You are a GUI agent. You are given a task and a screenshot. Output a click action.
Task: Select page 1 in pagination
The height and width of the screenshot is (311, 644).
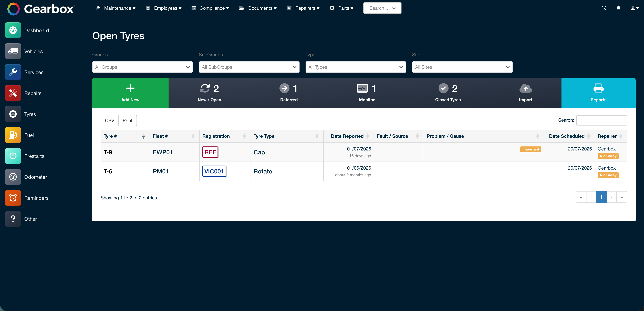pyautogui.click(x=601, y=197)
